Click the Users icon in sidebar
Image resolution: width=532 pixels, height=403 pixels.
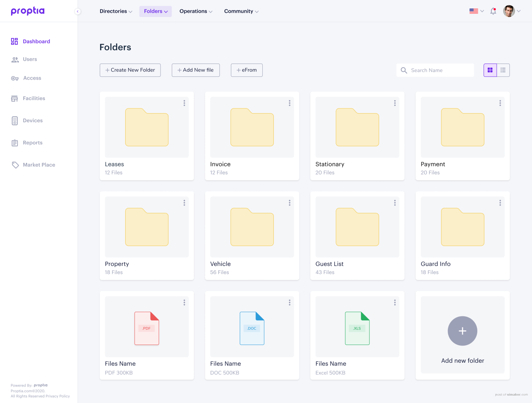[x=15, y=59]
